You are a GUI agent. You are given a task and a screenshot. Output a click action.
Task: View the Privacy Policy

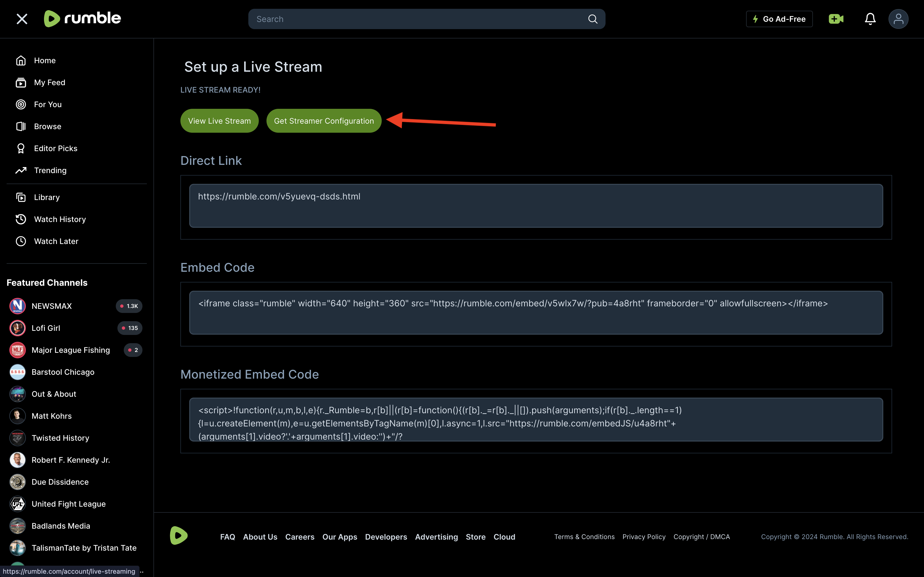[644, 537]
